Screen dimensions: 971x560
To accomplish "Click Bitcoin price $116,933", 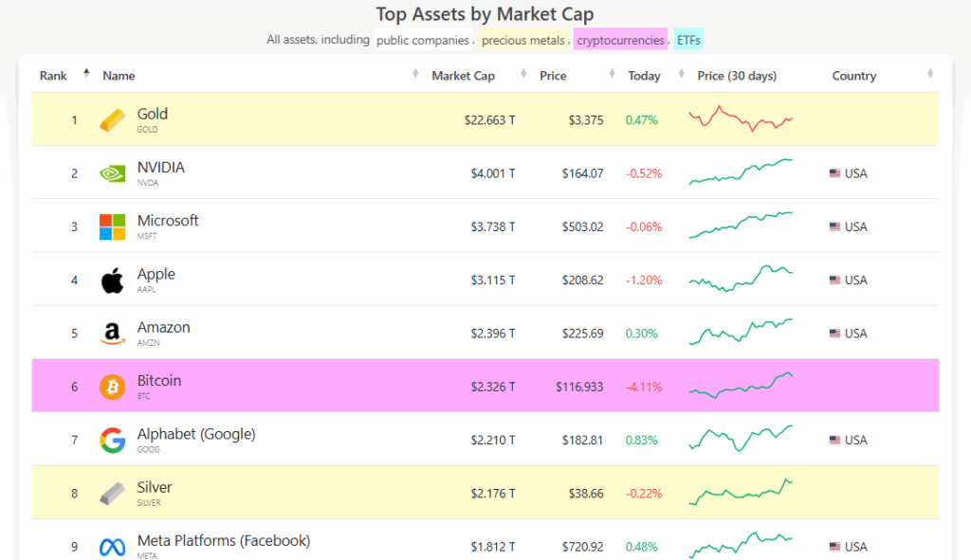I will (579, 387).
